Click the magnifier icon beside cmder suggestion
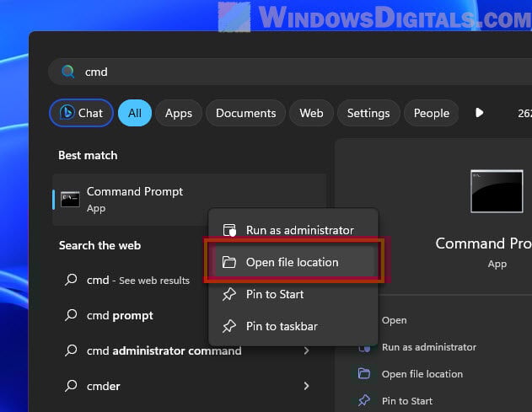Image resolution: width=532 pixels, height=412 pixels. [x=71, y=386]
